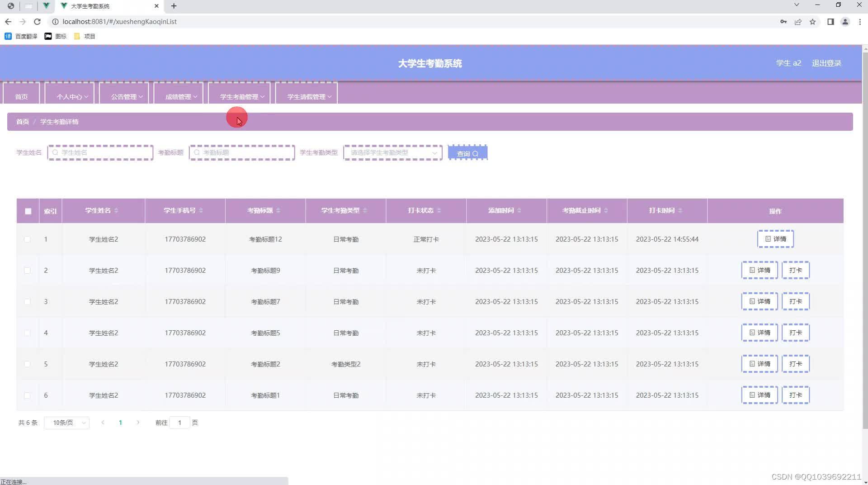Open the browser profile avatar
Screen dimensions: 868x485
click(845, 22)
